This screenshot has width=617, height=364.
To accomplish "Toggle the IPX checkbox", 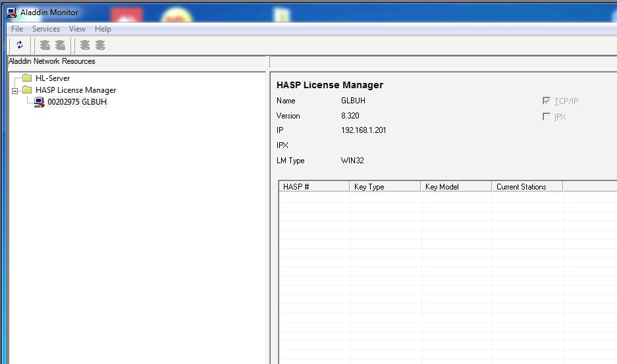I will [x=546, y=117].
